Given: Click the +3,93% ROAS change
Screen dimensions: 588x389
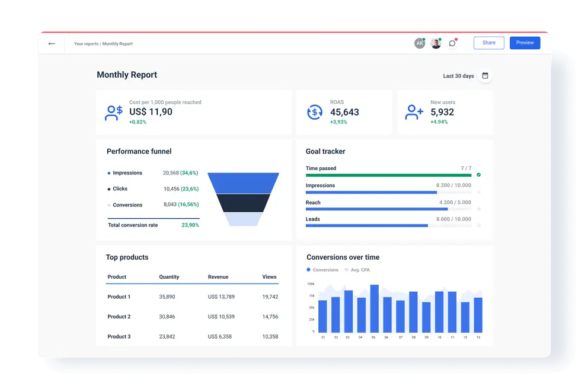Looking at the screenshot, I should pos(338,122).
